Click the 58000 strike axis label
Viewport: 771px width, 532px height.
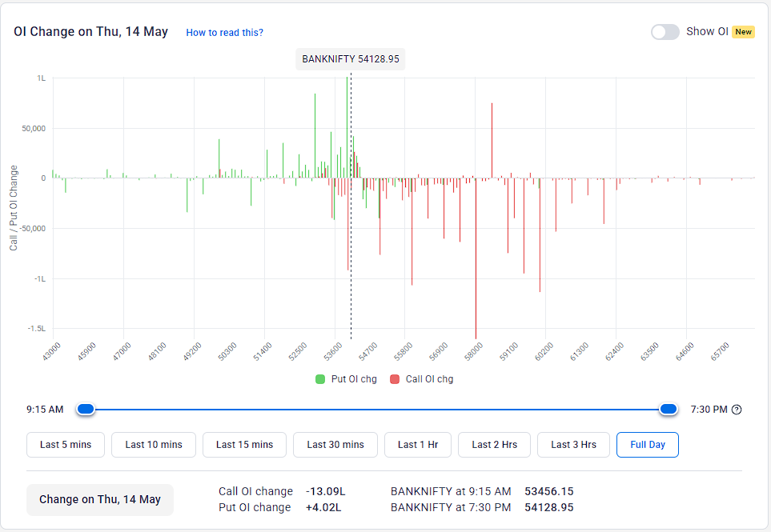[x=474, y=352]
